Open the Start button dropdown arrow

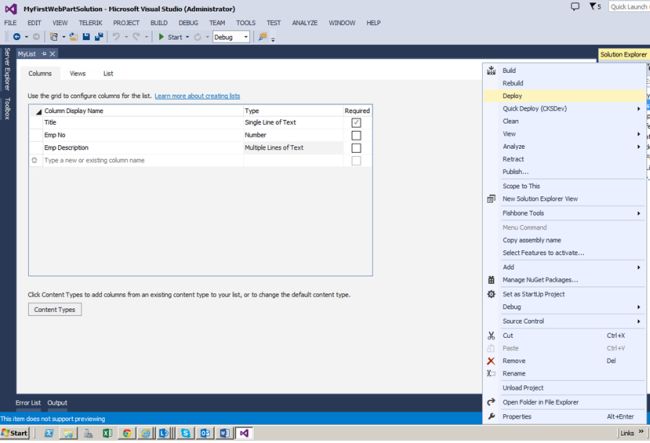coord(187,37)
